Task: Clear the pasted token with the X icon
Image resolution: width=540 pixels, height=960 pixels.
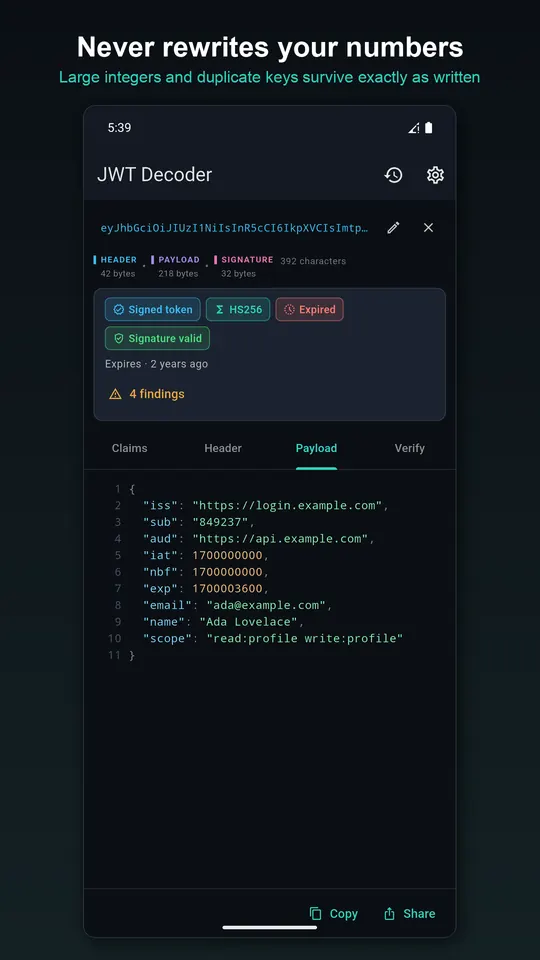Action: [429, 228]
